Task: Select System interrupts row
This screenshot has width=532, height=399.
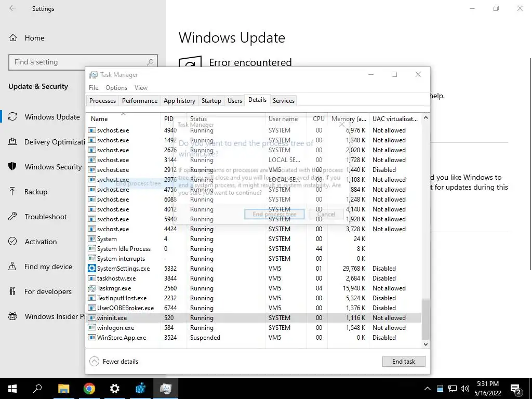Action: (254, 259)
